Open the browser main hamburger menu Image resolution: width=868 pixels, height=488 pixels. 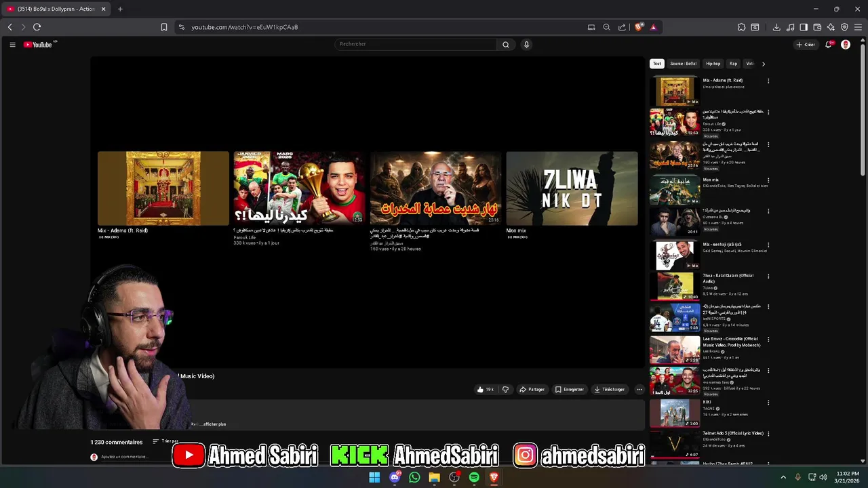[x=858, y=27]
